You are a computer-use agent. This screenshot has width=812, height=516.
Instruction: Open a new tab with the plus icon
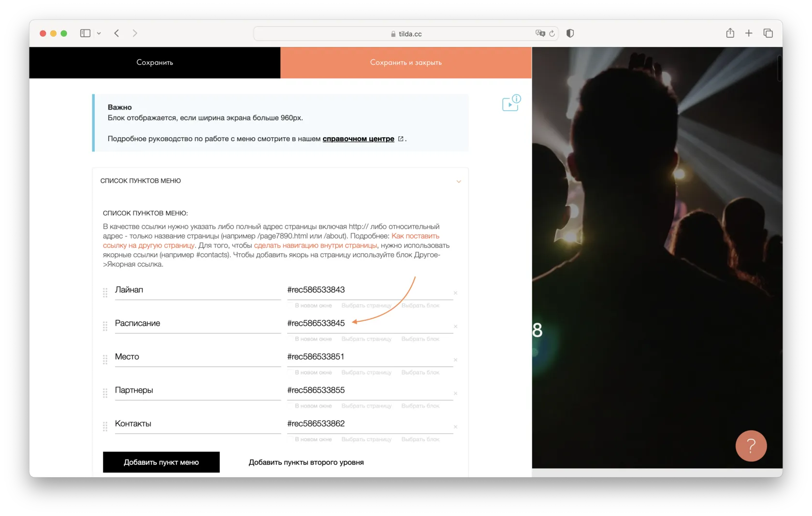click(749, 33)
